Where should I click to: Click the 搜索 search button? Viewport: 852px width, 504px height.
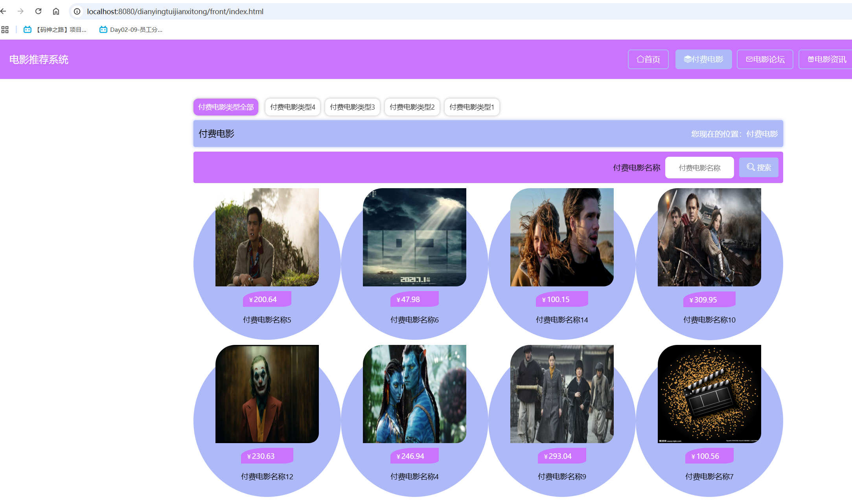(x=758, y=167)
